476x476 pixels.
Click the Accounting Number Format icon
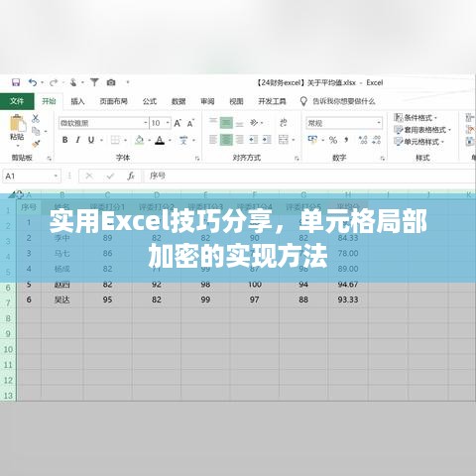pos(312,140)
